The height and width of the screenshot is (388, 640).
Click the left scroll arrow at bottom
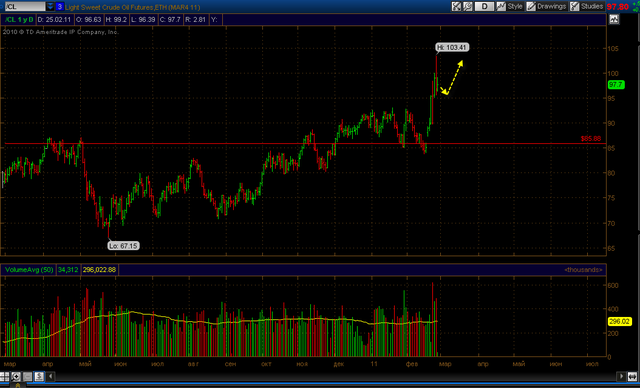(51, 377)
